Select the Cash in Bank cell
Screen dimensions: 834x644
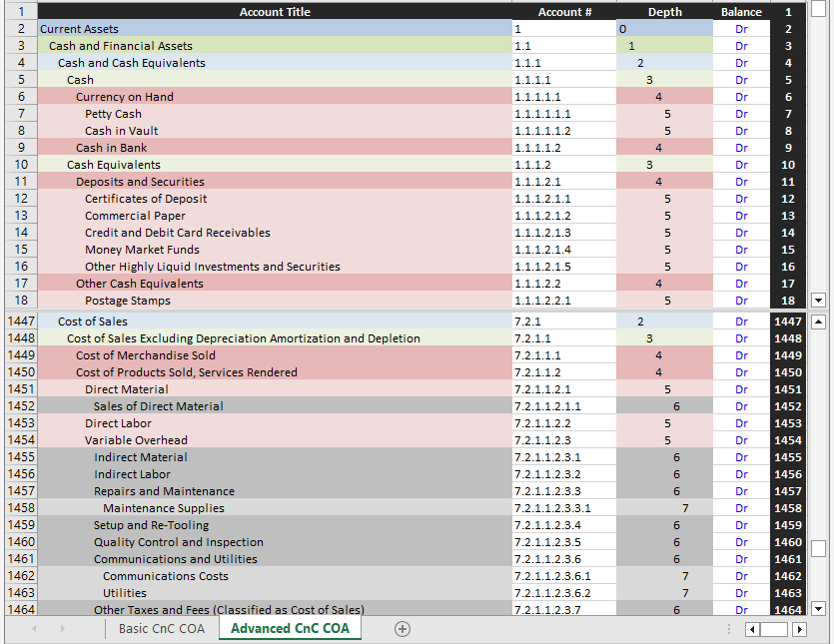click(x=275, y=148)
